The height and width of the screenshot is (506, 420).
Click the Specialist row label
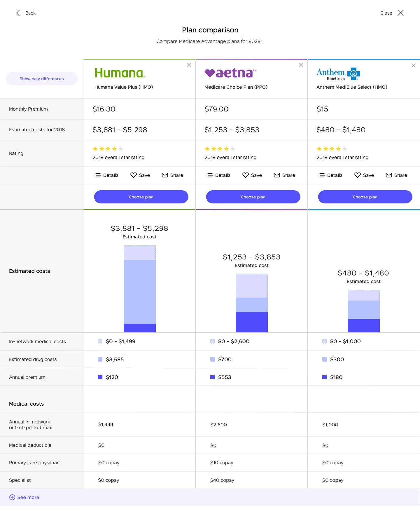coord(20,480)
